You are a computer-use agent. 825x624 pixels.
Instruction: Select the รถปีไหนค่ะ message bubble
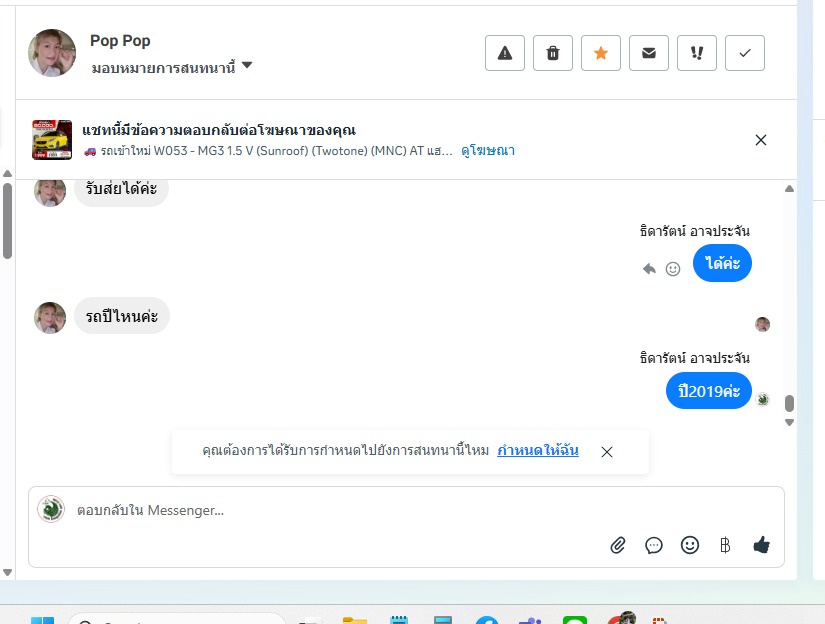pos(122,316)
